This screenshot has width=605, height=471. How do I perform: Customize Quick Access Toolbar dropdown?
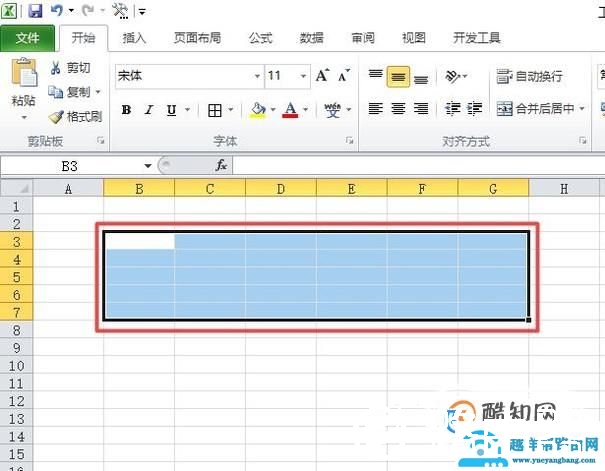click(142, 12)
